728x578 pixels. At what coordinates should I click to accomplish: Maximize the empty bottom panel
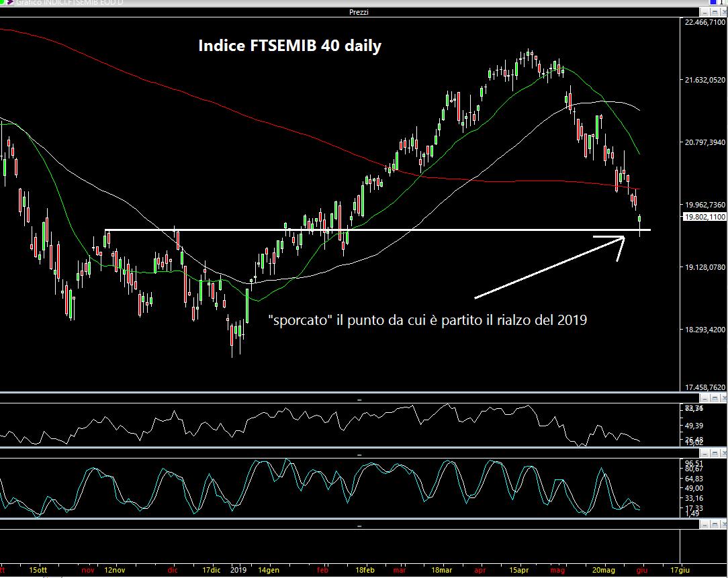coord(715,524)
